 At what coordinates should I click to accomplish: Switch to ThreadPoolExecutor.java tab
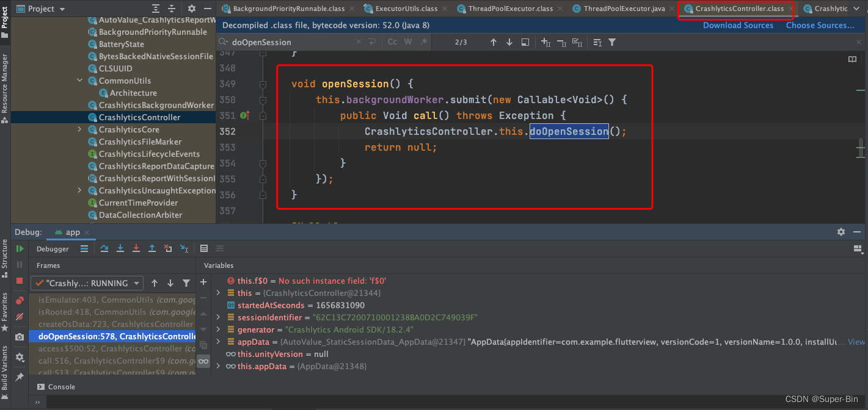pos(623,9)
